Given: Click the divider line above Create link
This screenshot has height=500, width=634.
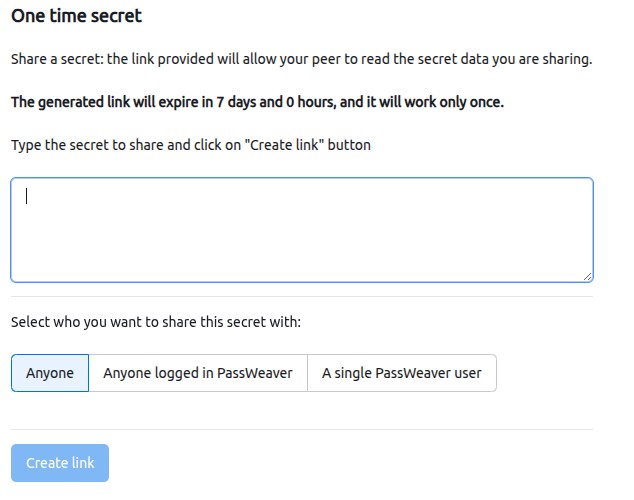Looking at the screenshot, I should [x=301, y=430].
